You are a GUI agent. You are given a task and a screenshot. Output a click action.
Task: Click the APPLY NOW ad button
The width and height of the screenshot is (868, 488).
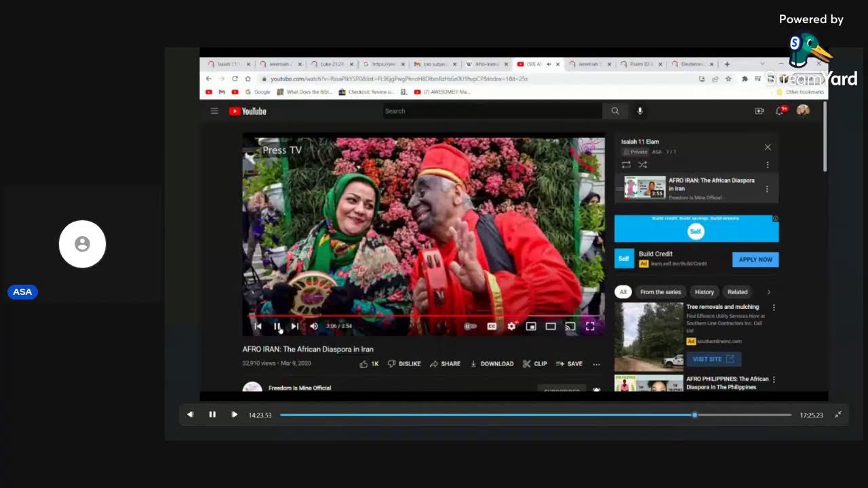(755, 260)
